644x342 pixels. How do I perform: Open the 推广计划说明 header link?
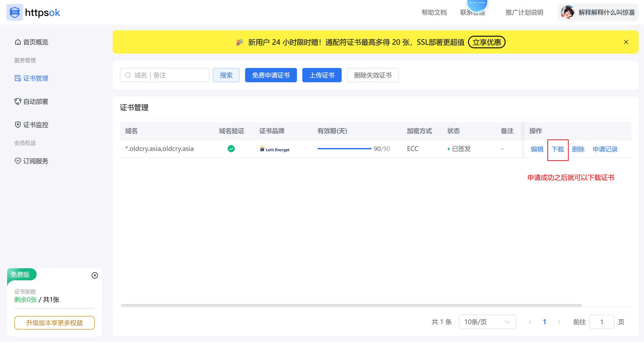point(524,12)
